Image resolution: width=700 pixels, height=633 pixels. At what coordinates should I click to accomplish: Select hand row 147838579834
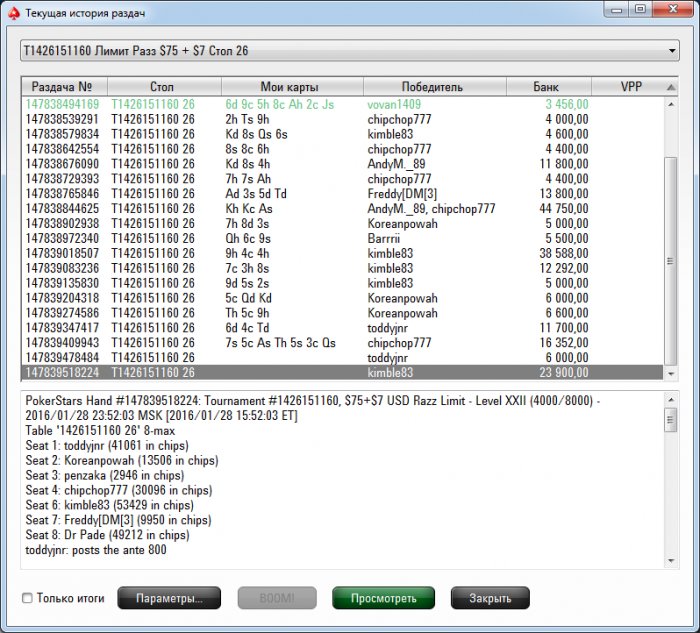click(x=342, y=134)
